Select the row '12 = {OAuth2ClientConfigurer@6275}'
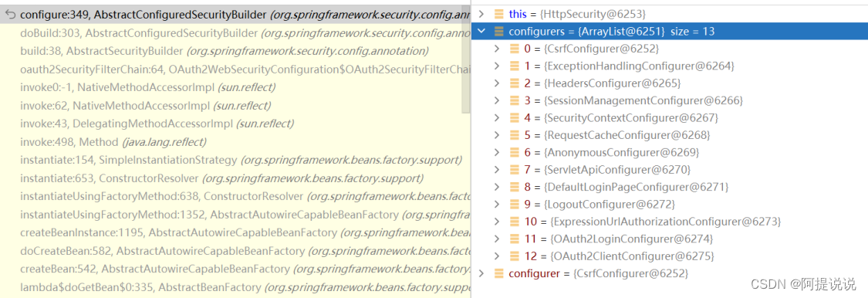 click(x=670, y=256)
